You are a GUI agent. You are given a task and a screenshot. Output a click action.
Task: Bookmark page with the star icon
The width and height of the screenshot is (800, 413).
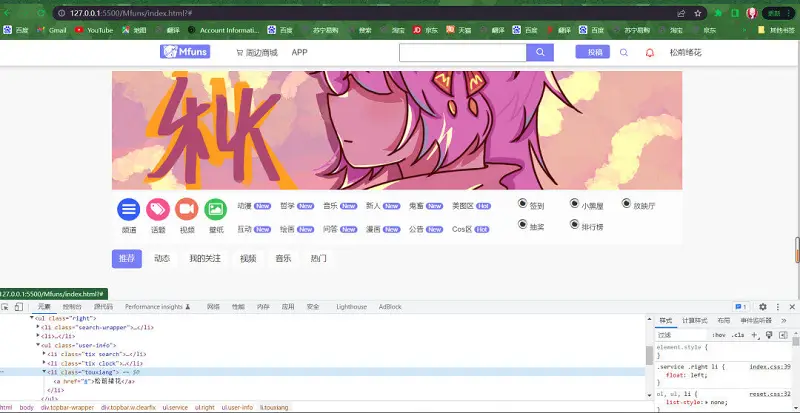(697, 13)
